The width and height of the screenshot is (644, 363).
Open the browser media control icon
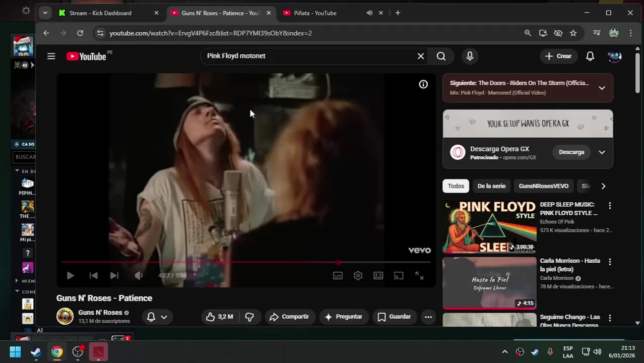click(597, 33)
